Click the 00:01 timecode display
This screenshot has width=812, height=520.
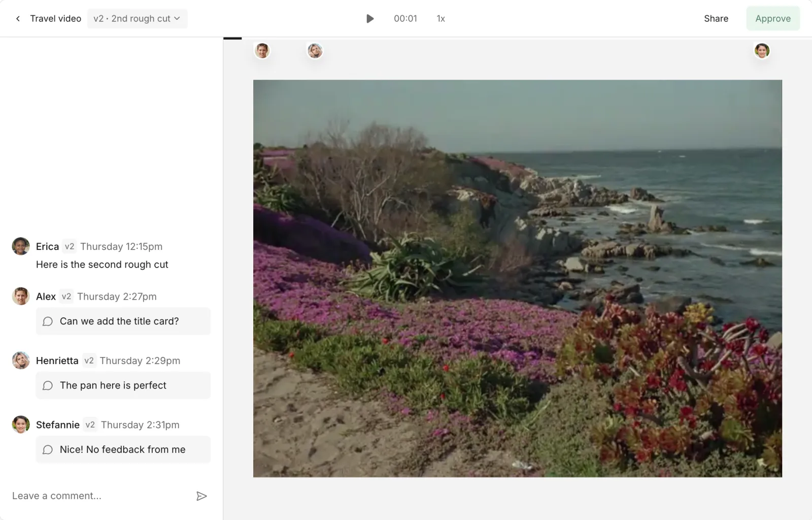pos(405,19)
